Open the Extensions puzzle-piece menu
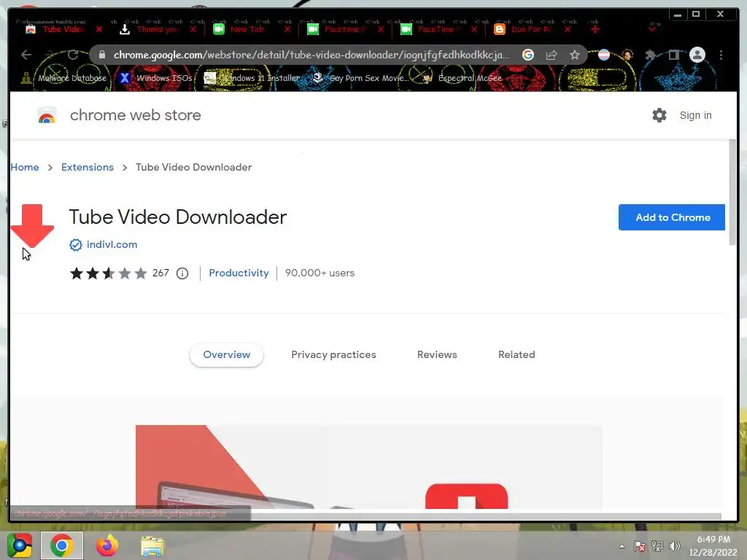The image size is (747, 560). point(650,55)
